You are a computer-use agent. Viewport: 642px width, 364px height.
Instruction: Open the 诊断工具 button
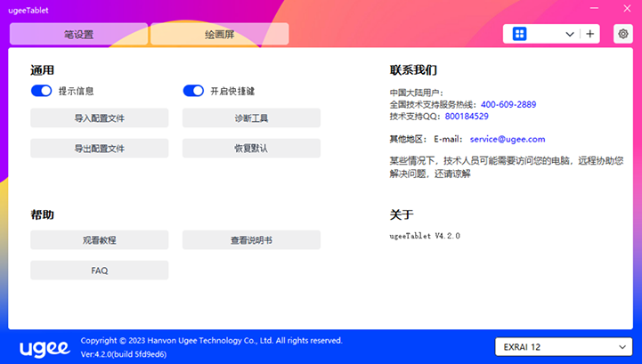click(x=251, y=117)
